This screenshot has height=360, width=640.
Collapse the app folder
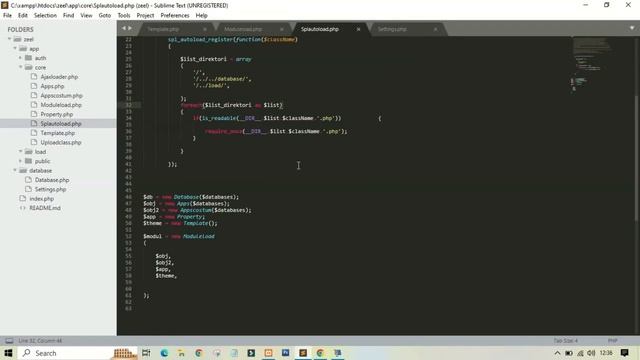click(x=15, y=49)
